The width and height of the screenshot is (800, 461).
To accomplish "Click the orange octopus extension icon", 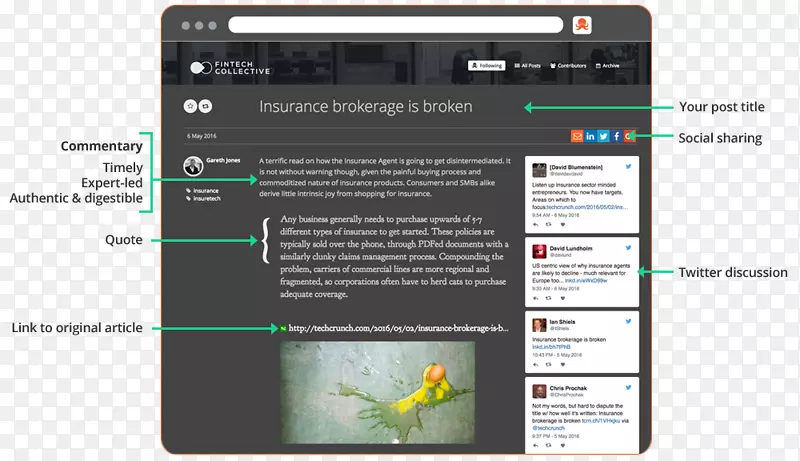I will pyautogui.click(x=582, y=24).
